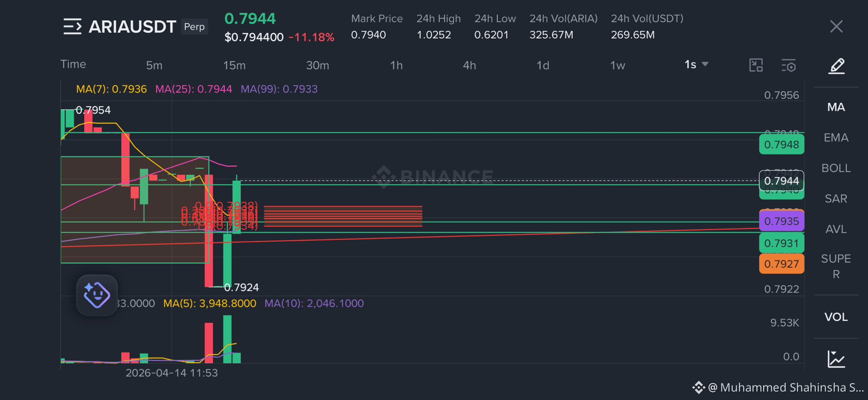
Task: Click the volume MA(5): 3,948.8000 legend
Action: click(210, 303)
